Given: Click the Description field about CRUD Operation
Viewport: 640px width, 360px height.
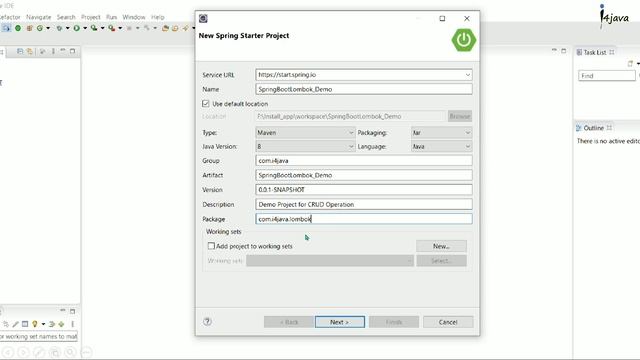Looking at the screenshot, I should (x=364, y=204).
